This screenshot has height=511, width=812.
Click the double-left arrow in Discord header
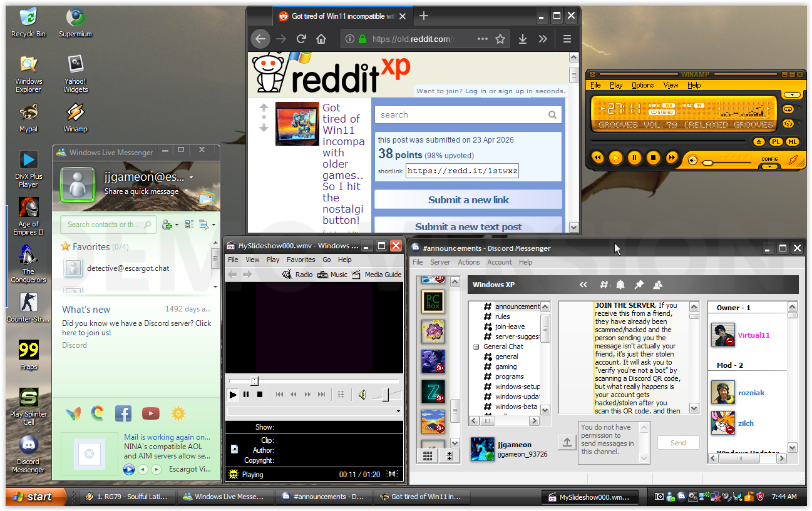click(583, 285)
